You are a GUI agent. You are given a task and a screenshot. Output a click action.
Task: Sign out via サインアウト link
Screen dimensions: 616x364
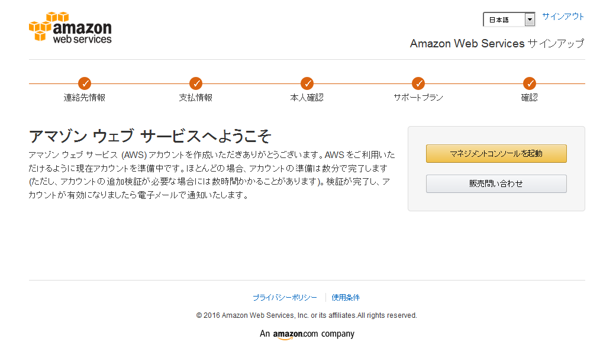[x=563, y=17]
